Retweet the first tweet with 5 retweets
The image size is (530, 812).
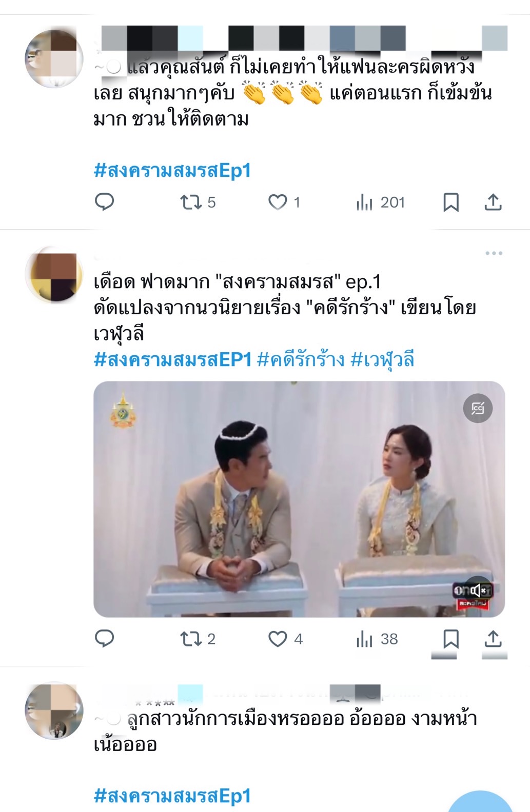click(198, 202)
